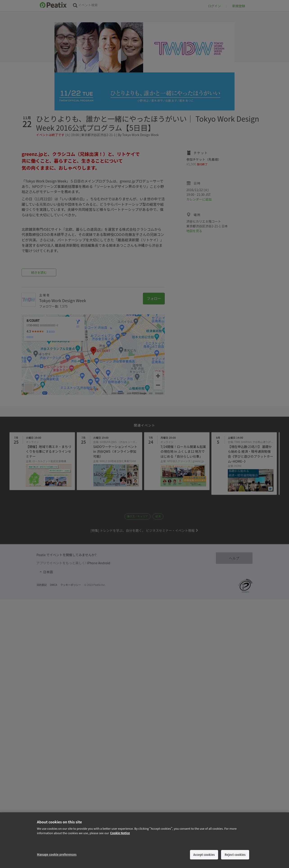The width and height of the screenshot is (289, 868).
Task: Open the 新規登録 link
Action: (239, 6)
